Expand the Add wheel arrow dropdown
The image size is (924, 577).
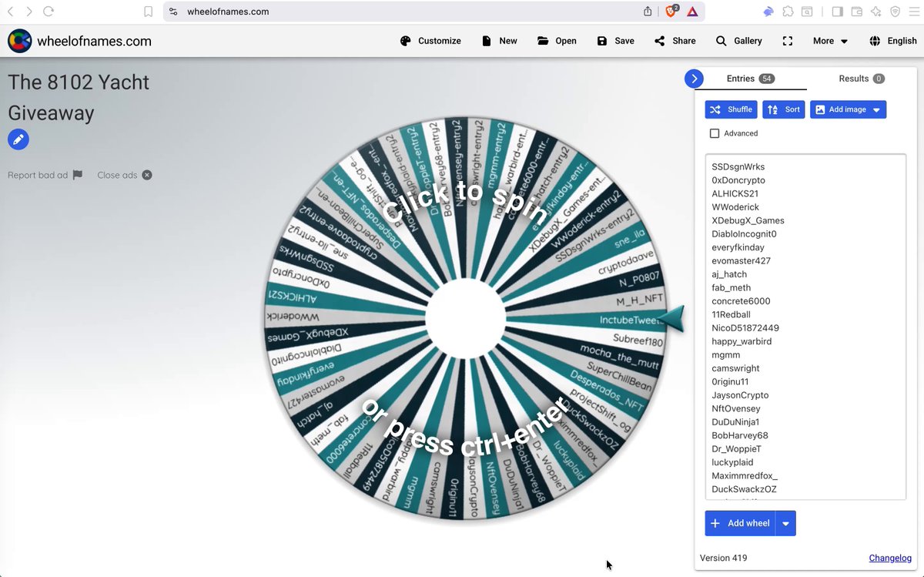[786, 523]
